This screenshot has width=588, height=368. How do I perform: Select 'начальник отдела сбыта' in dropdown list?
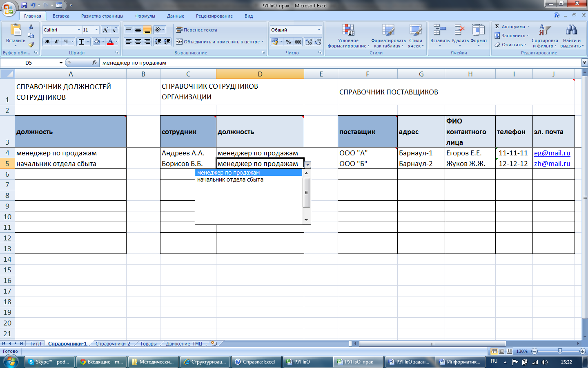pyautogui.click(x=249, y=180)
